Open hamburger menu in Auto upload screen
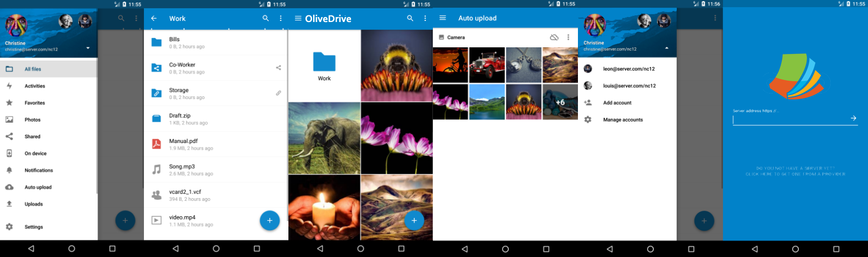The width and height of the screenshot is (868, 257). point(443,18)
